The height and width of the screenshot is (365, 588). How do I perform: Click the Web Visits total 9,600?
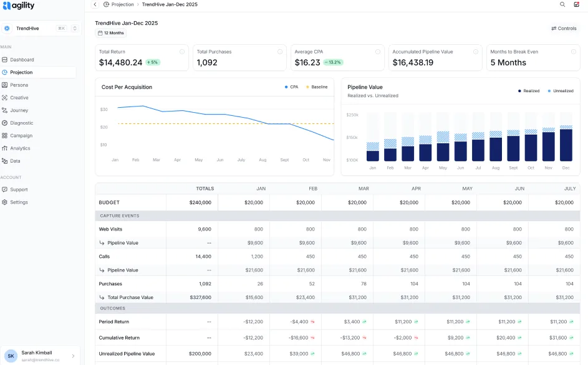point(205,229)
